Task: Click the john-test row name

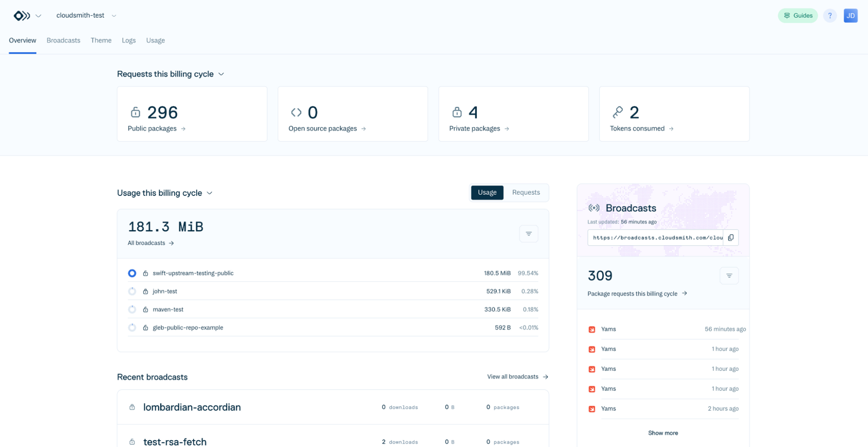Action: click(x=165, y=291)
